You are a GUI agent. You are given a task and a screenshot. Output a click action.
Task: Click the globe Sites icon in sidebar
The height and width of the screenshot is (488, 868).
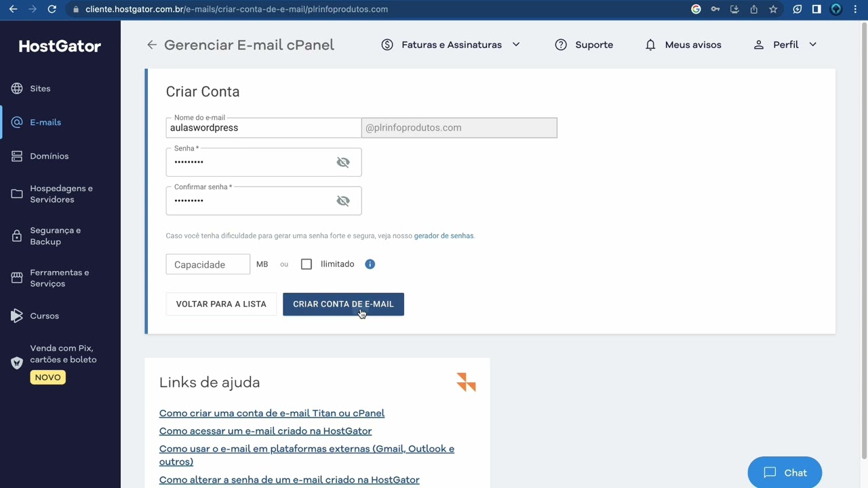tap(17, 89)
